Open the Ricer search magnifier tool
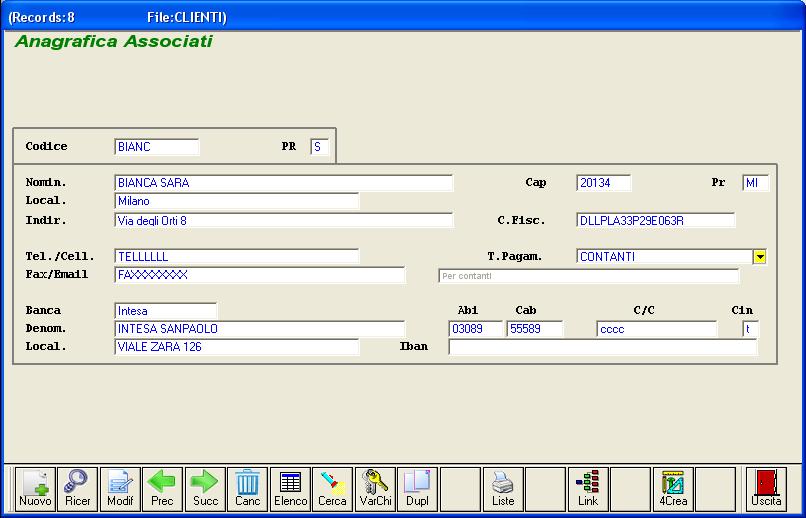 [x=78, y=489]
